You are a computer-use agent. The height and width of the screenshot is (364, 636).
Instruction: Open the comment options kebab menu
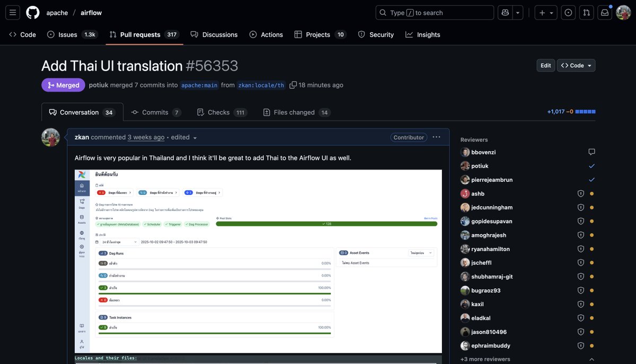point(436,137)
